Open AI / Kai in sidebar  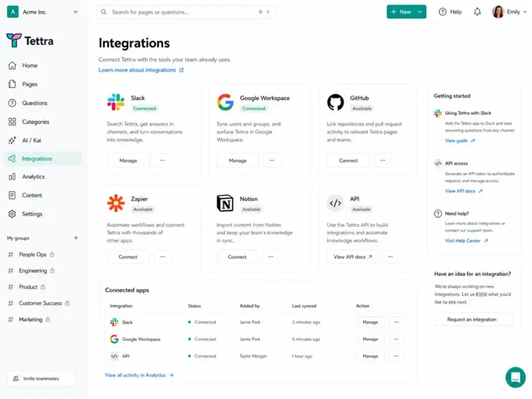pos(43,140)
